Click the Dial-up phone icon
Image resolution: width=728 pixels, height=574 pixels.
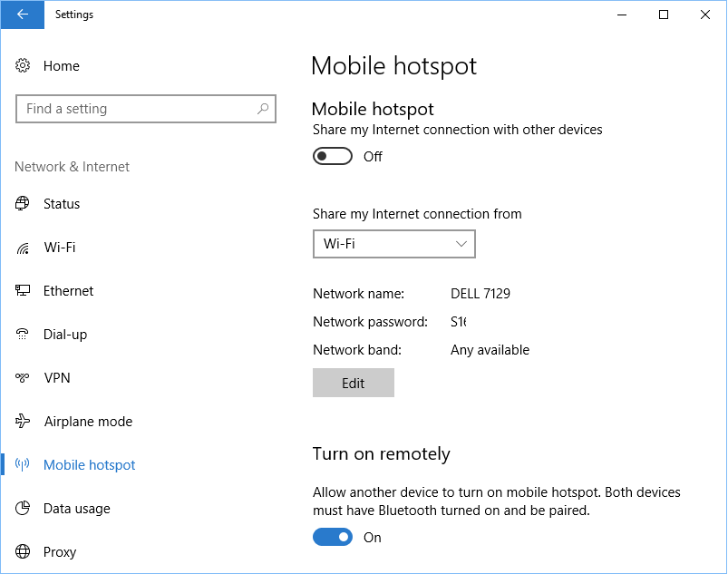[x=23, y=334]
